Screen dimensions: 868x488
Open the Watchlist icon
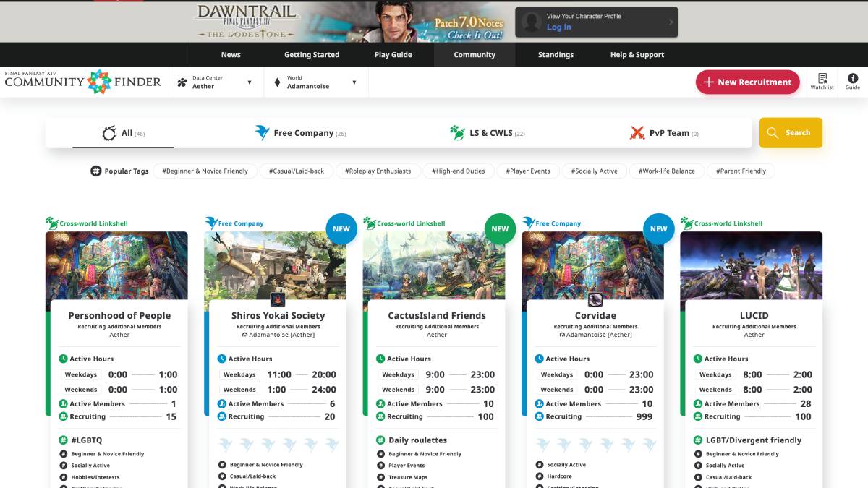point(822,81)
